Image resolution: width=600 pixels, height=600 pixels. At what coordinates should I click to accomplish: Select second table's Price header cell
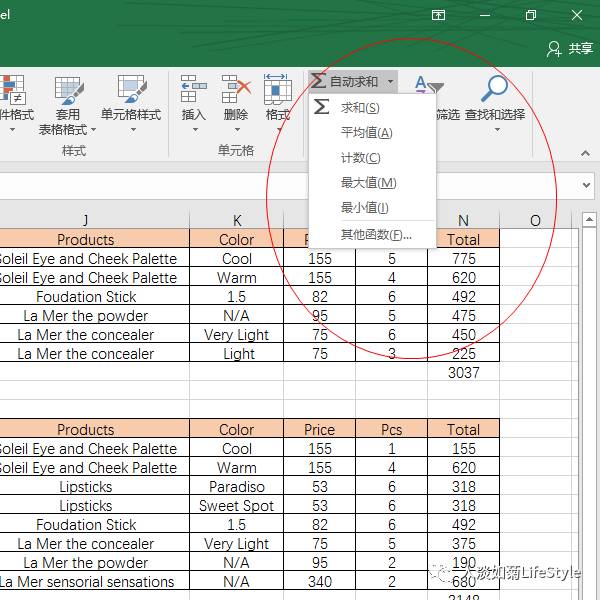click(320, 429)
